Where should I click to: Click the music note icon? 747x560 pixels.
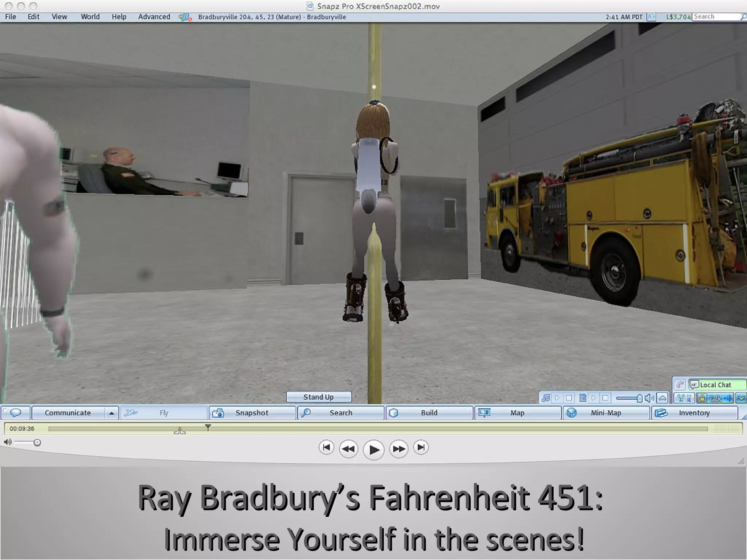tap(546, 398)
